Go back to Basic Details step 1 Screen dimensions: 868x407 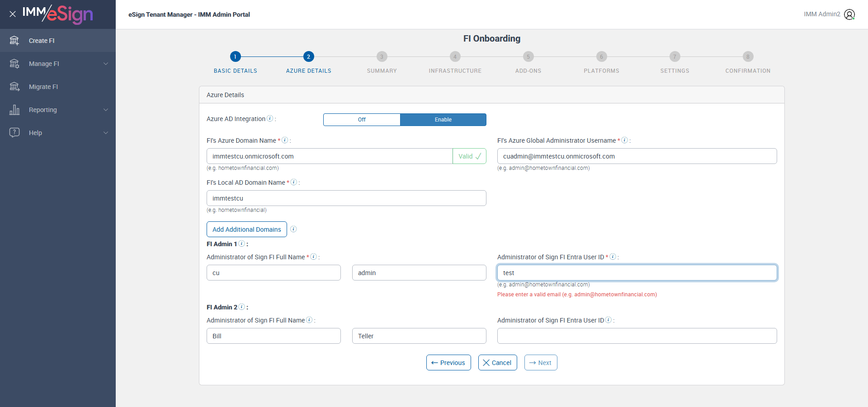[x=235, y=56]
